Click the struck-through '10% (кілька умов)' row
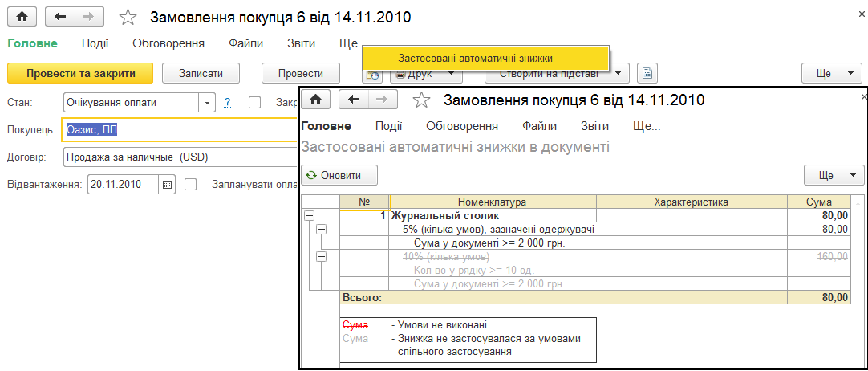This screenshot has height=371, width=868. point(446,256)
